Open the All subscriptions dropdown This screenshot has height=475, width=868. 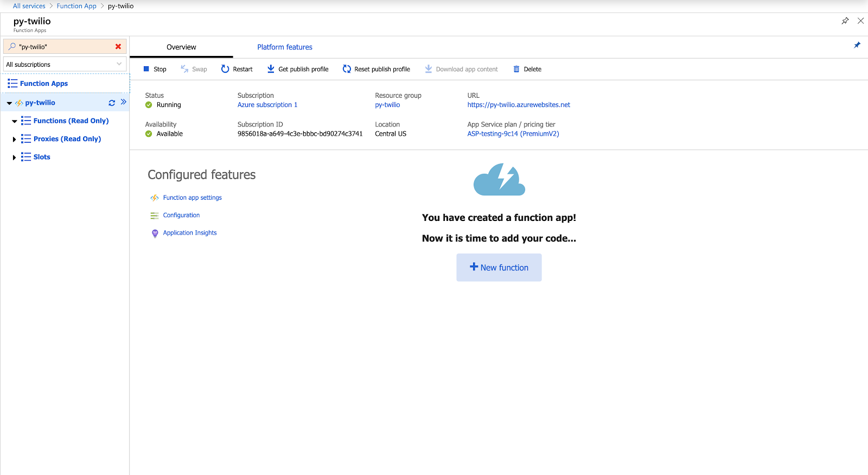click(x=65, y=64)
